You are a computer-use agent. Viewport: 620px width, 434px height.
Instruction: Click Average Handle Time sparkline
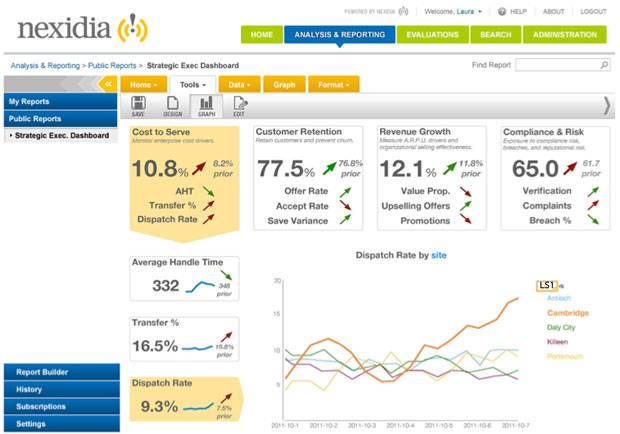(x=200, y=286)
